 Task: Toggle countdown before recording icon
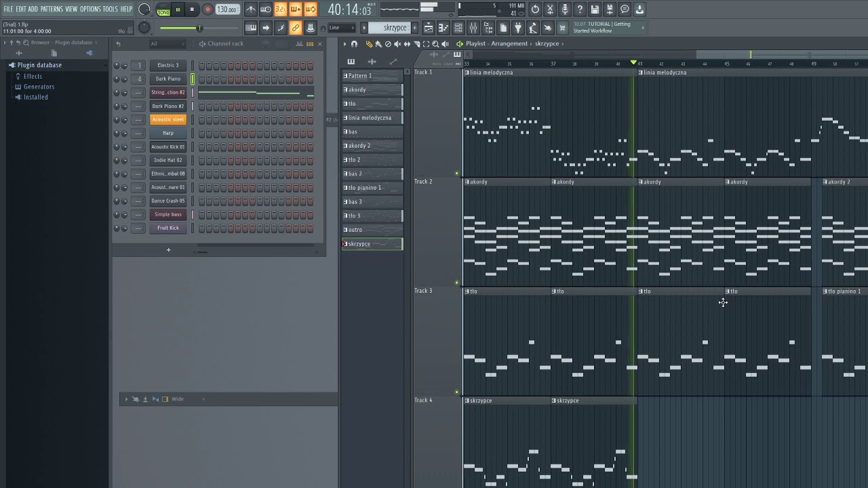(x=281, y=9)
